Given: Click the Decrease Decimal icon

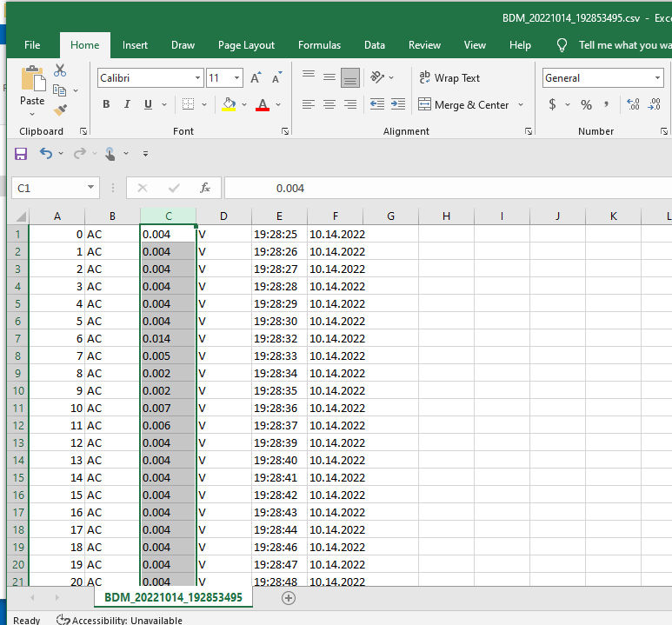Looking at the screenshot, I should coord(654,104).
